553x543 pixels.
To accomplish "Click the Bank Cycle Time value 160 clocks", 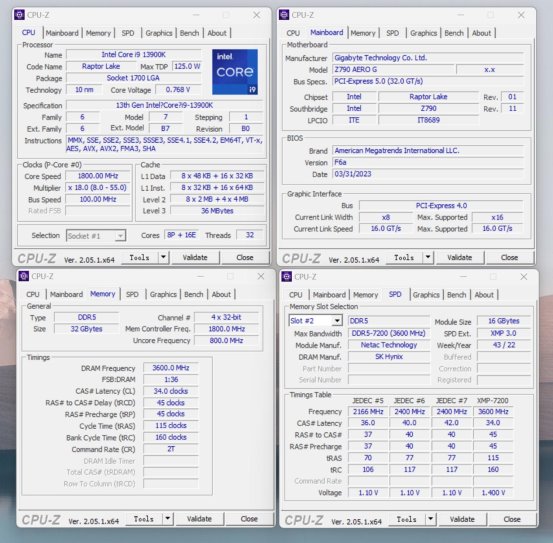I will [171, 437].
